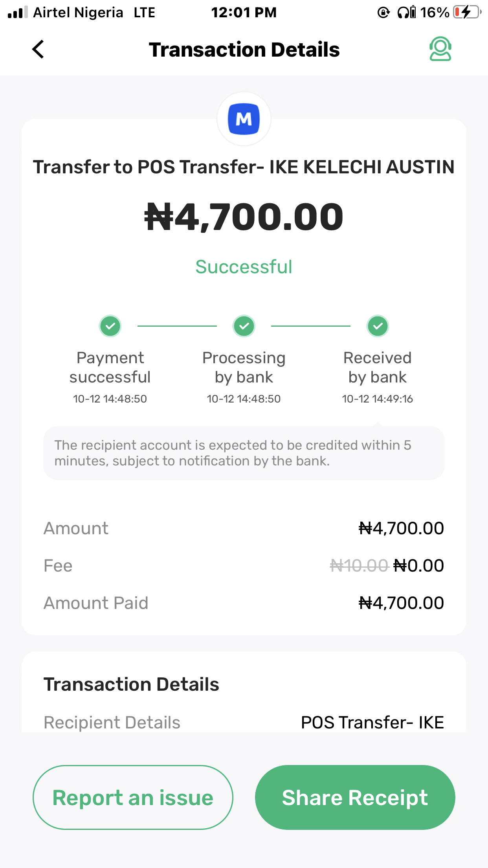Tap the Recipient Details row
The height and width of the screenshot is (868, 488).
click(x=244, y=722)
